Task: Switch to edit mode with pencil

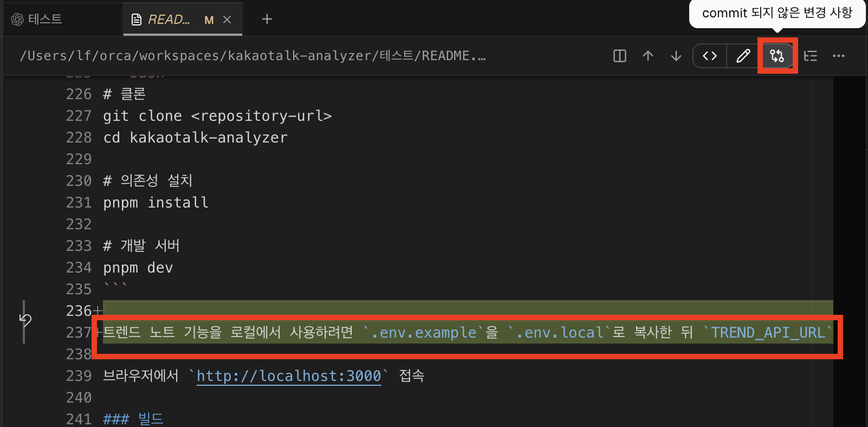Action: (x=743, y=56)
